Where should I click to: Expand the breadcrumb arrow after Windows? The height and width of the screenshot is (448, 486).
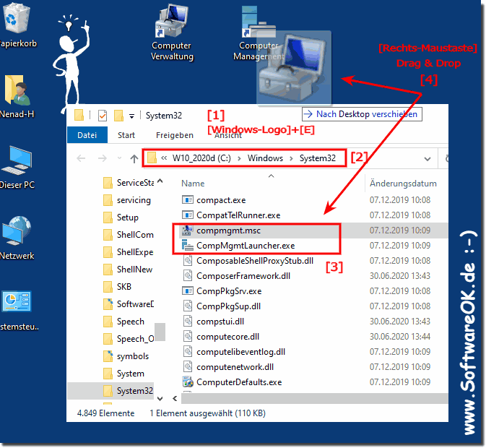291,158
